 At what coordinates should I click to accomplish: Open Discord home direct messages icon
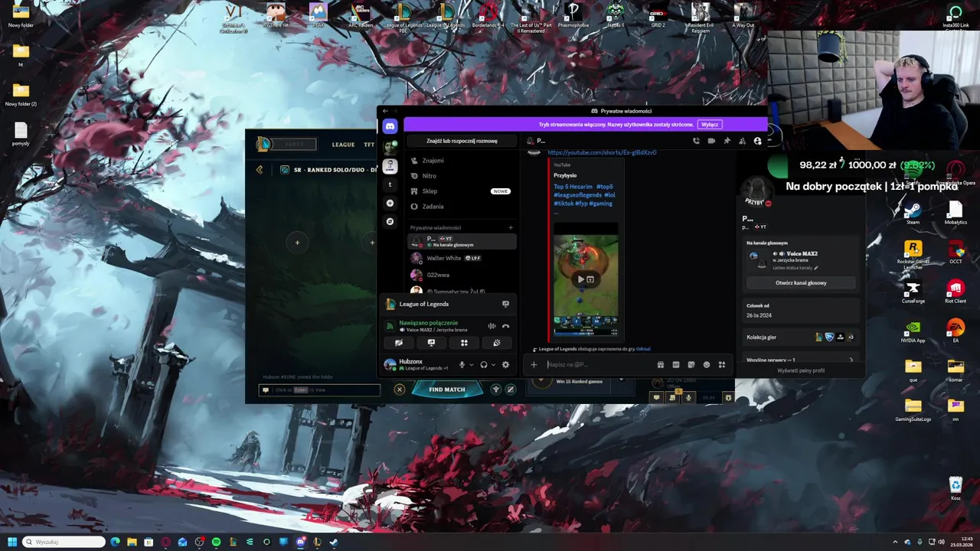pyautogui.click(x=390, y=127)
